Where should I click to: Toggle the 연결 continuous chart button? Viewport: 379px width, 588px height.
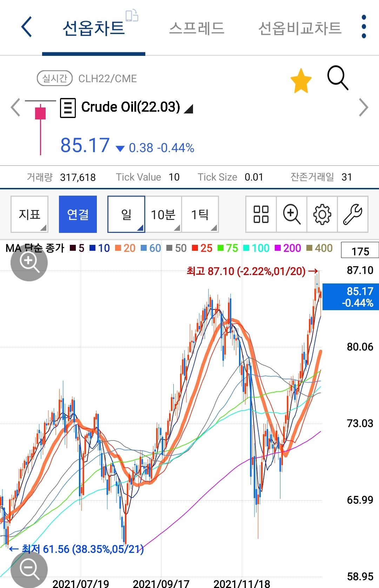(78, 214)
